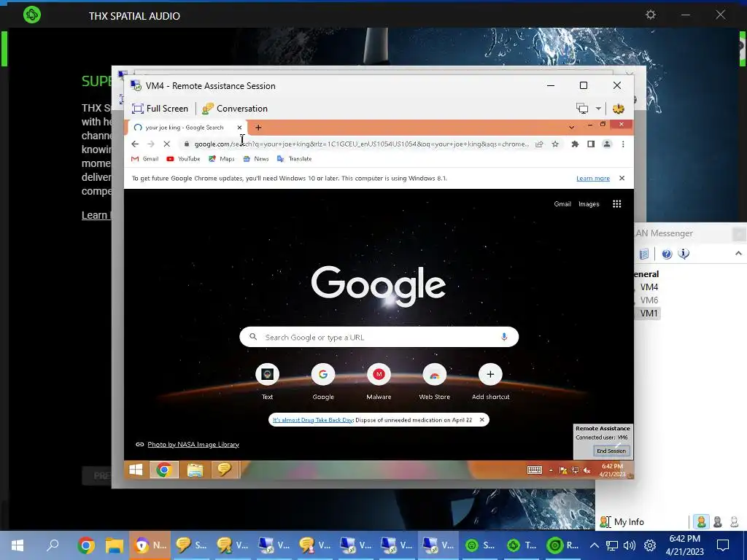Open Chrome profile avatar icon
Viewport: 747px width, 560px height.
[x=607, y=144]
